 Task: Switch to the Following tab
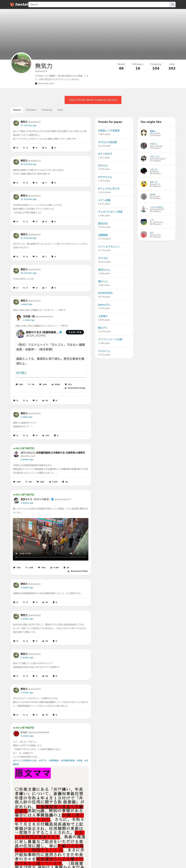47,110
